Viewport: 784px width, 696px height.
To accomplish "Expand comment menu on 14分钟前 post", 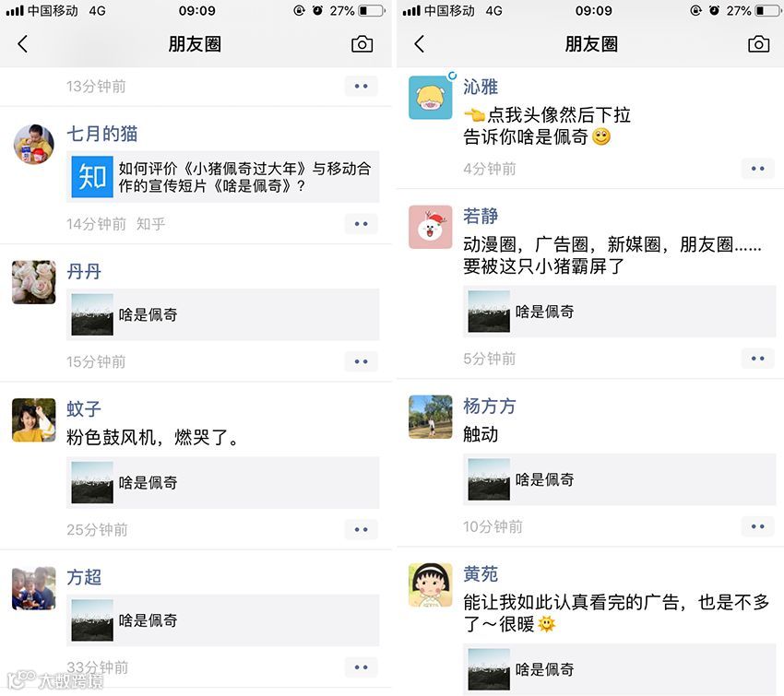I will [361, 224].
